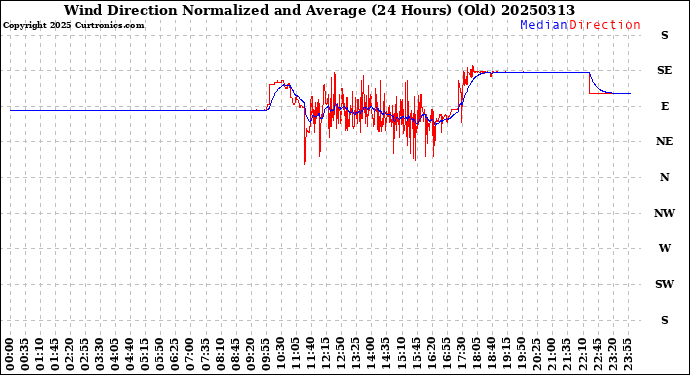Image resolution: width=690 pixels, height=375 pixels.
Task: Click the 08:45 time axis label
Action: pos(235,354)
